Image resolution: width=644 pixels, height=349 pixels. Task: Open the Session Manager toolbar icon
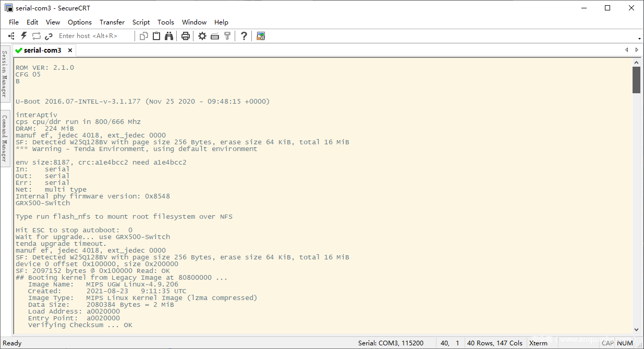tap(11, 36)
